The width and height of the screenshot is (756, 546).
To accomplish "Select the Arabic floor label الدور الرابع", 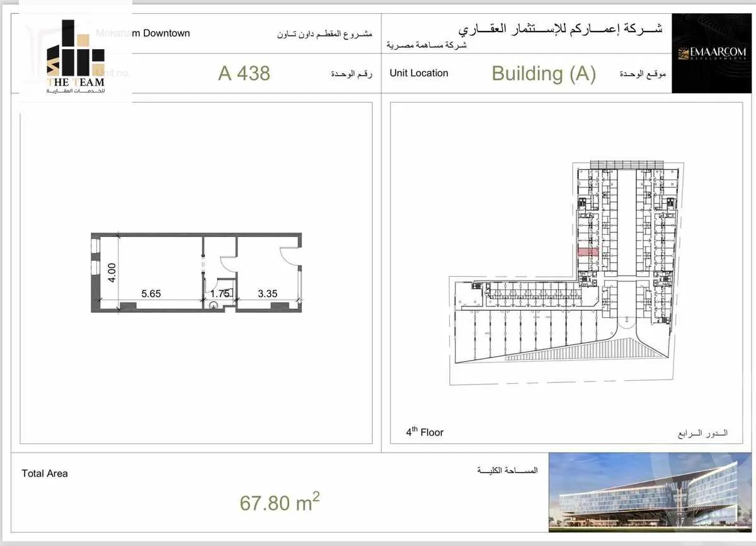I will [702, 434].
